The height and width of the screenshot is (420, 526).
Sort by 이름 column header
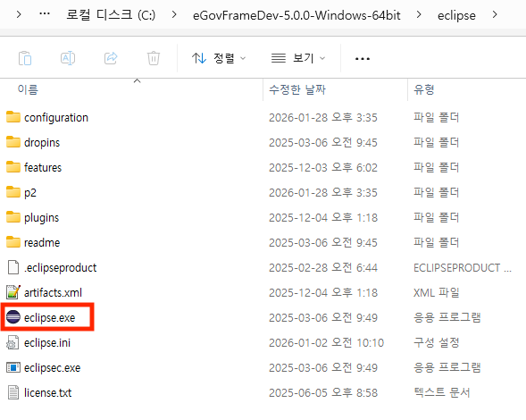(x=28, y=89)
